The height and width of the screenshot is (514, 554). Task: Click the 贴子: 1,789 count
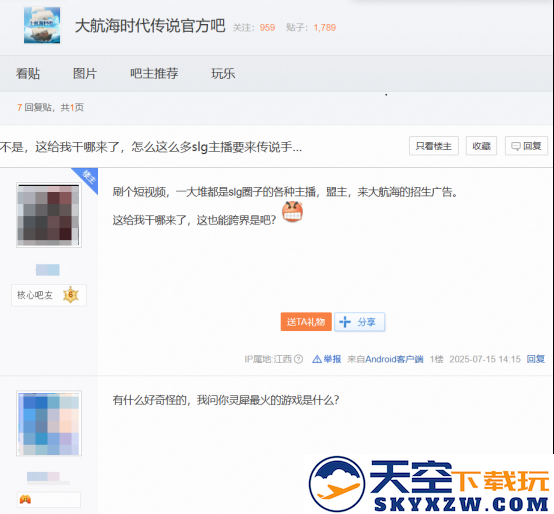coord(311,28)
